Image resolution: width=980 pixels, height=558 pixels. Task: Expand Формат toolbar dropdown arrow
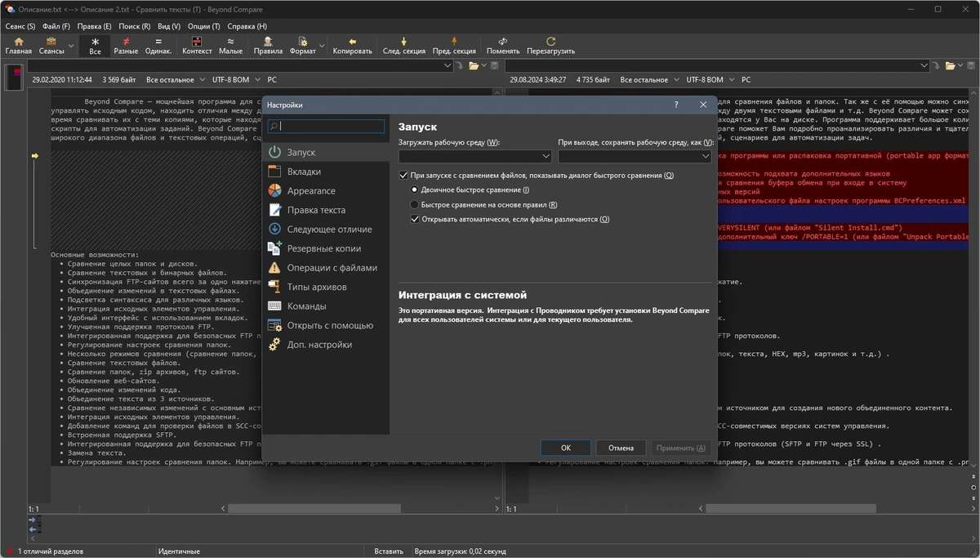pyautogui.click(x=322, y=46)
